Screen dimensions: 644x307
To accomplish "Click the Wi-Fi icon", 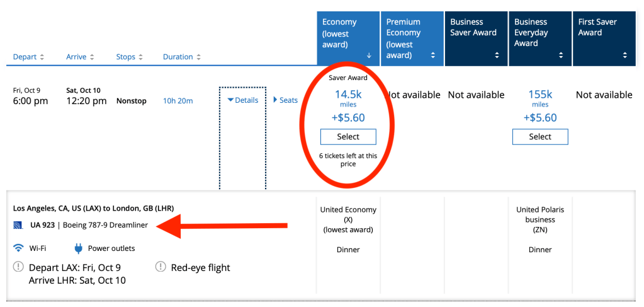I will (18, 248).
